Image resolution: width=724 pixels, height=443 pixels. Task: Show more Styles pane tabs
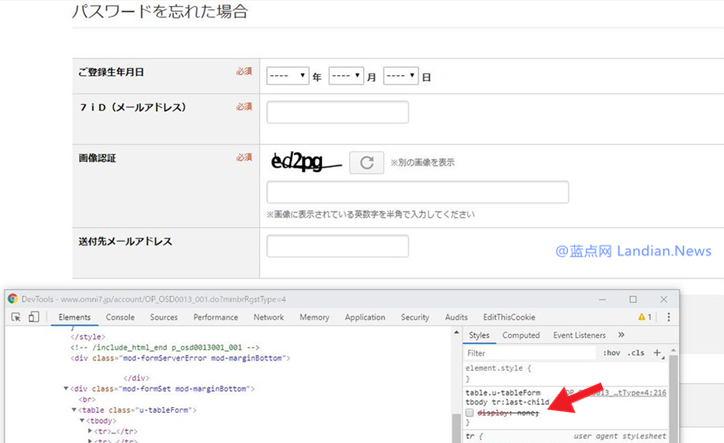point(621,335)
